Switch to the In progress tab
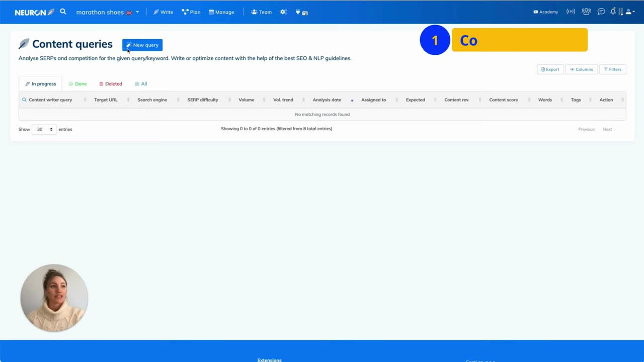 point(40,84)
